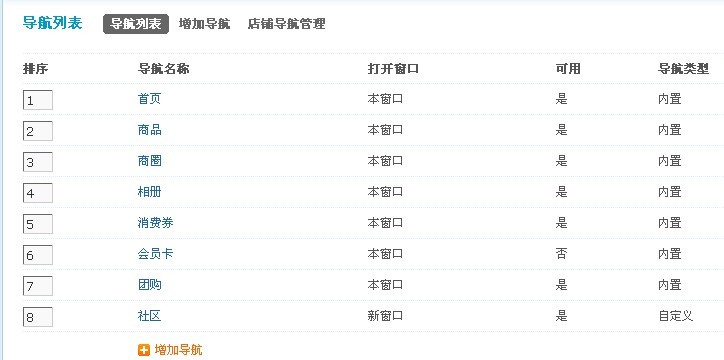
Task: Open the 商品 navigation link
Action: click(x=149, y=130)
